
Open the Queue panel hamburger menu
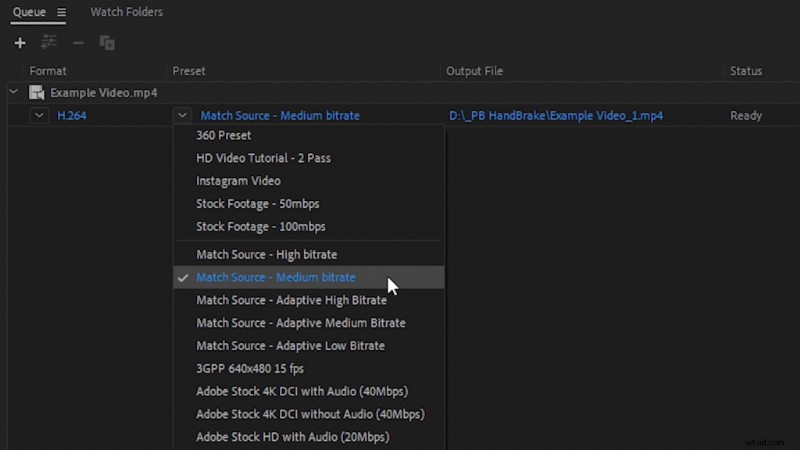61,12
